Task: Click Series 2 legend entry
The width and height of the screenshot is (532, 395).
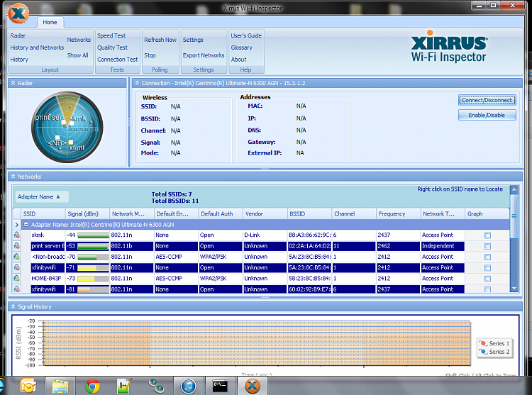Action: click(494, 352)
